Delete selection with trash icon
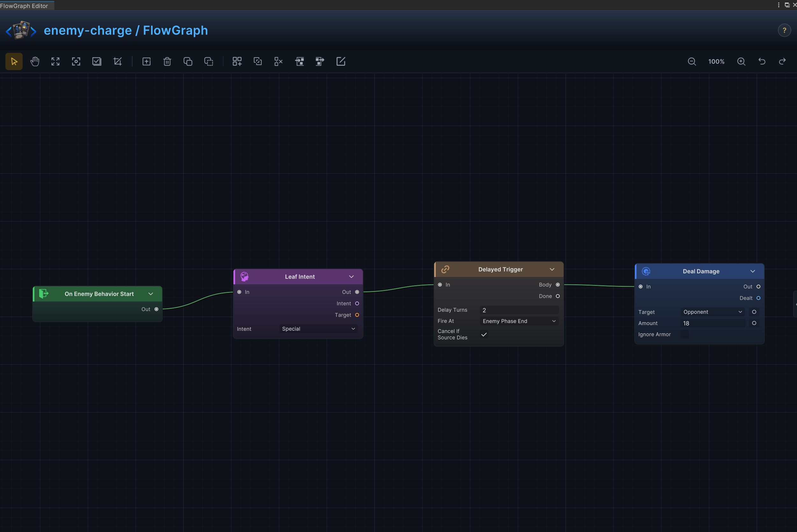Viewport: 797px width, 532px height. [167, 61]
